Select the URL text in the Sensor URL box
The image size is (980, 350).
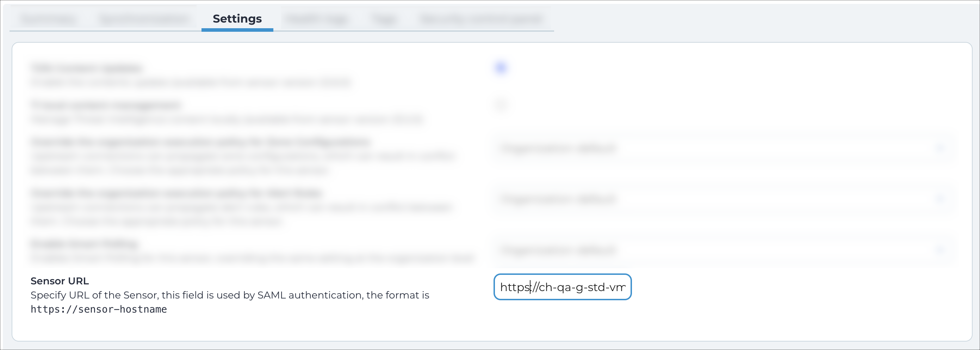[562, 288]
